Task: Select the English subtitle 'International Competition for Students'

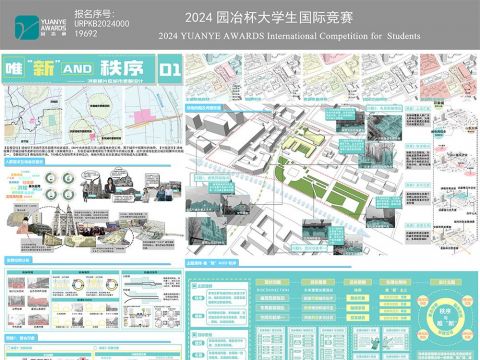Action: (344, 36)
